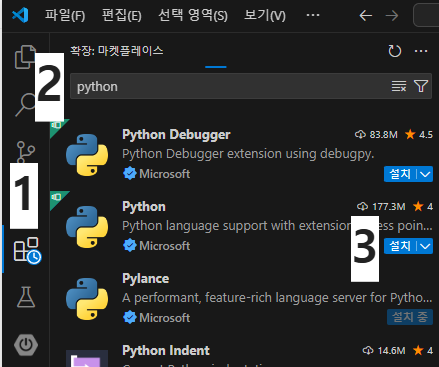Open views and more actions menu

[x=421, y=51]
